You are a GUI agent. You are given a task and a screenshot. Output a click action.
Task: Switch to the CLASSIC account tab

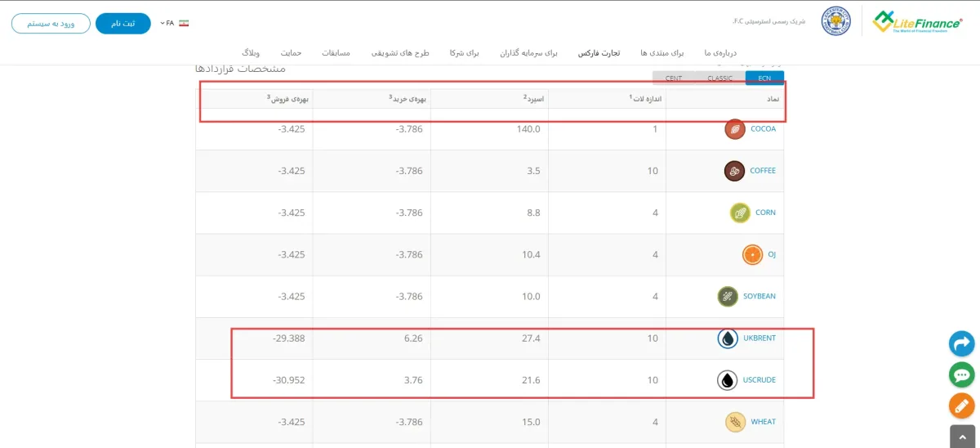point(720,78)
